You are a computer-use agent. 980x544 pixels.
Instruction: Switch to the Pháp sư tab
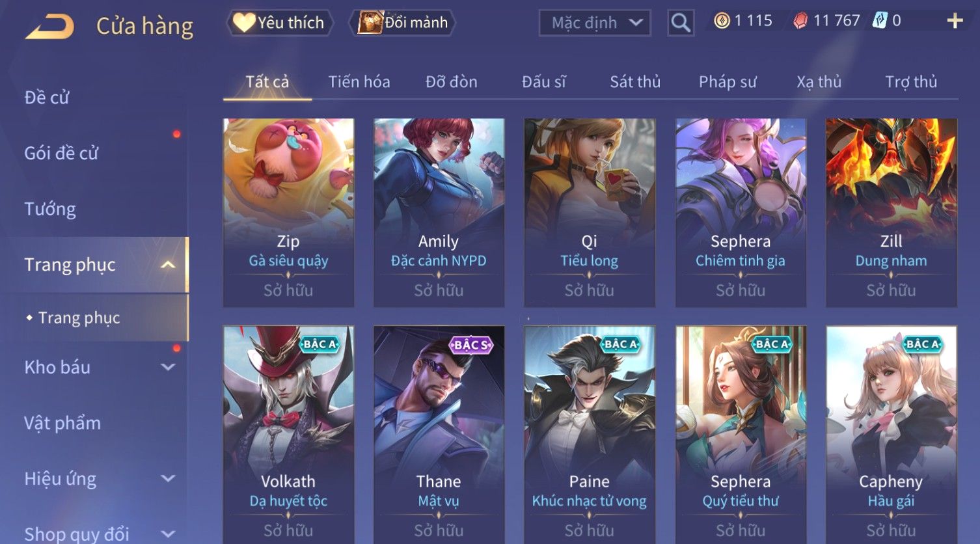tap(728, 82)
